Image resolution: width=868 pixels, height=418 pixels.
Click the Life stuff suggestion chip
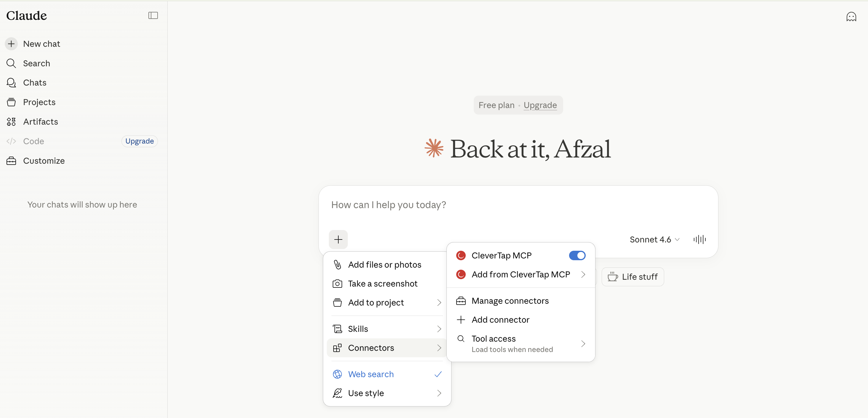632,277
